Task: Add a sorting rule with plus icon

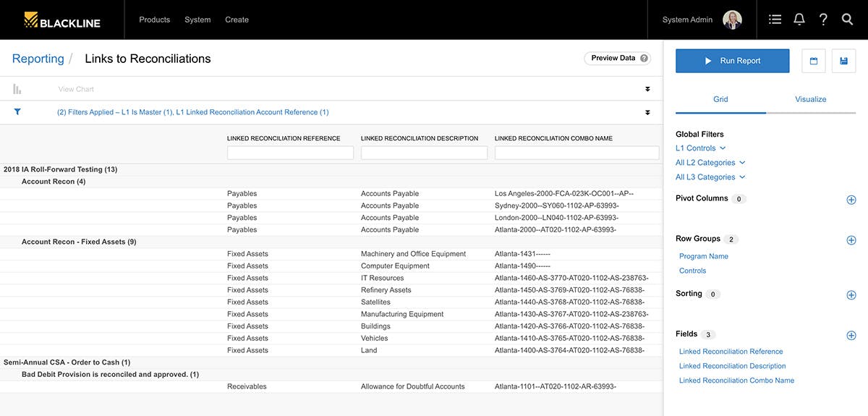Action: click(851, 295)
